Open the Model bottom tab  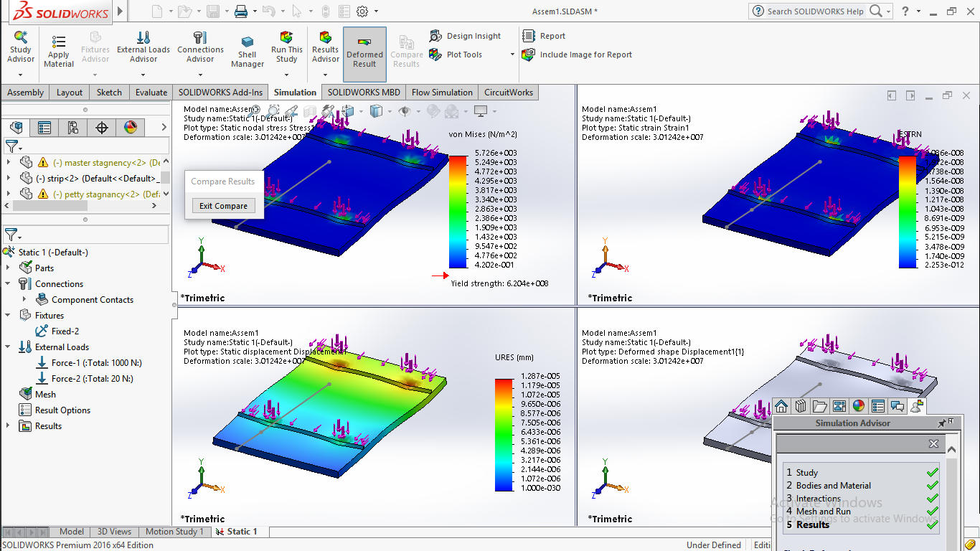coord(72,532)
